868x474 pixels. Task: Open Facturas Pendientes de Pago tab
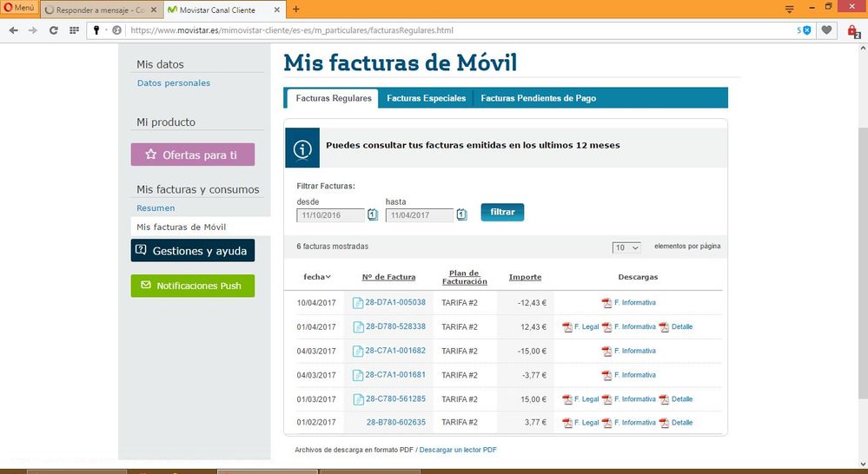point(538,98)
